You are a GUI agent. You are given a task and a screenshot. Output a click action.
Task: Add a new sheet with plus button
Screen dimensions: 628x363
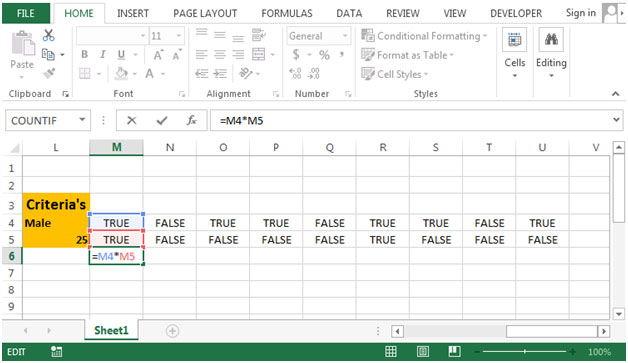click(172, 331)
